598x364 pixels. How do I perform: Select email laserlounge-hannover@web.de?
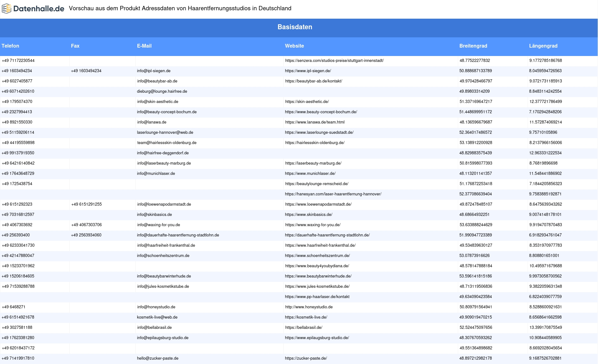pos(165,133)
